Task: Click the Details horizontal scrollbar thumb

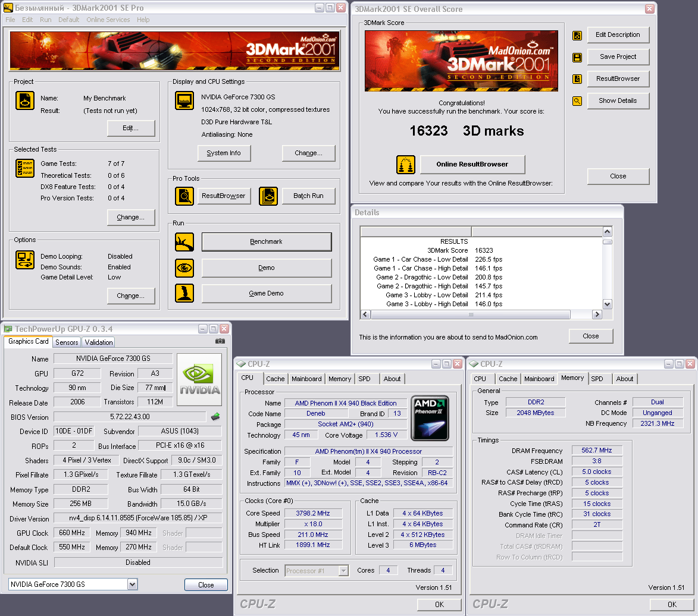Action: (x=471, y=315)
